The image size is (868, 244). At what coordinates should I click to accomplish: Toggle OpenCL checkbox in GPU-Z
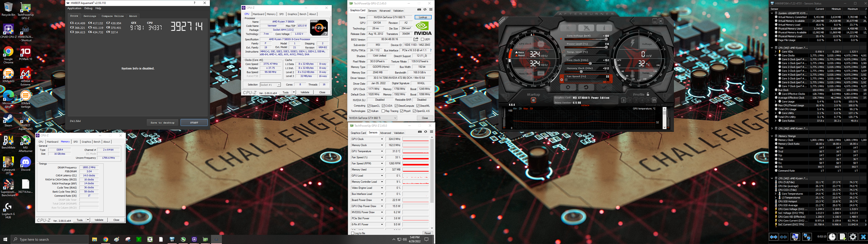tap(369, 106)
